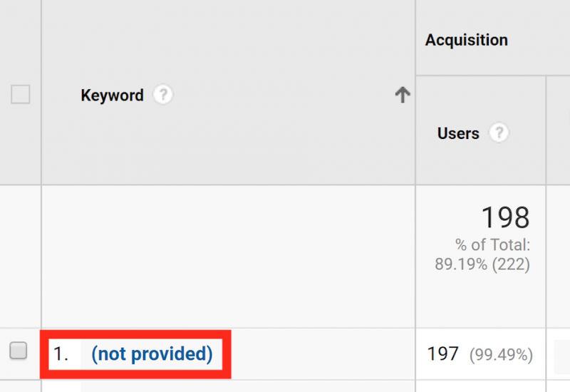Click the blank checkbox-column cell in summary row
This screenshot has height=392, width=570.
(x=21, y=257)
